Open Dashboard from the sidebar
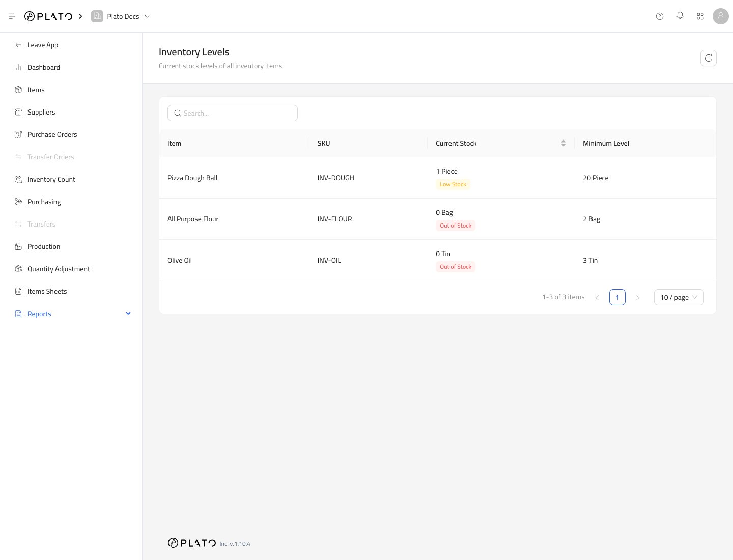The height and width of the screenshot is (560, 733). pos(44,67)
